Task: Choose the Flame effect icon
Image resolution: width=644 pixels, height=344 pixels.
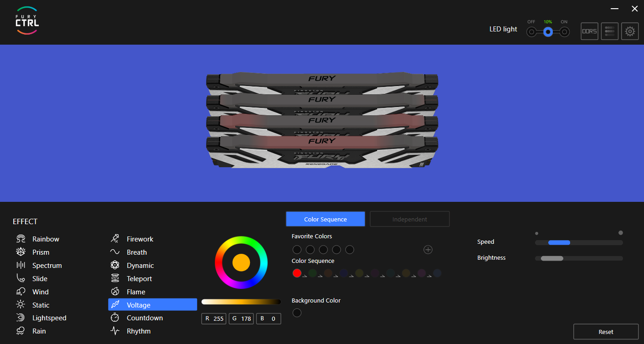Action: click(x=115, y=292)
